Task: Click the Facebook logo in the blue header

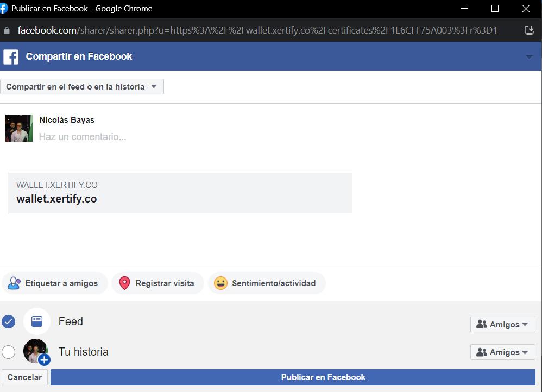Action: (11, 56)
